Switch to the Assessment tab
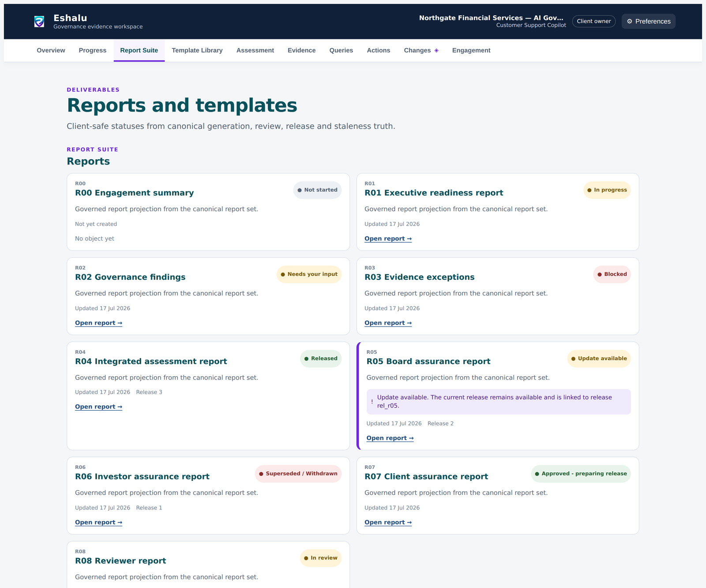Screen dimensions: 706x588 pos(255,50)
